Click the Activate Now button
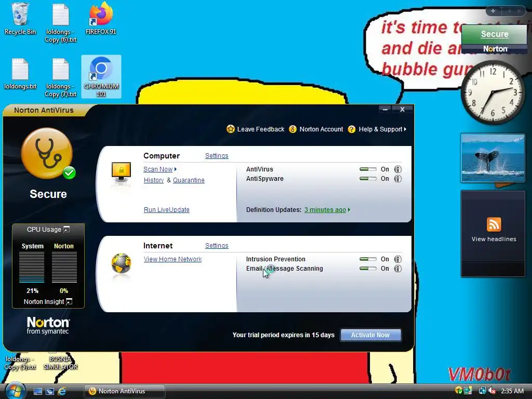Screen dimensions: 532x399 (370, 335)
